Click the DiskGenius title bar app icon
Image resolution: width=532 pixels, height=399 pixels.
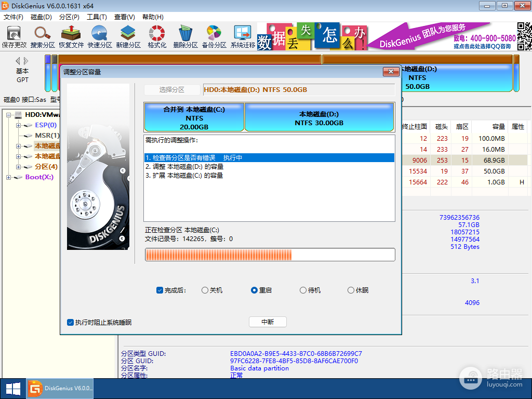click(x=5, y=6)
